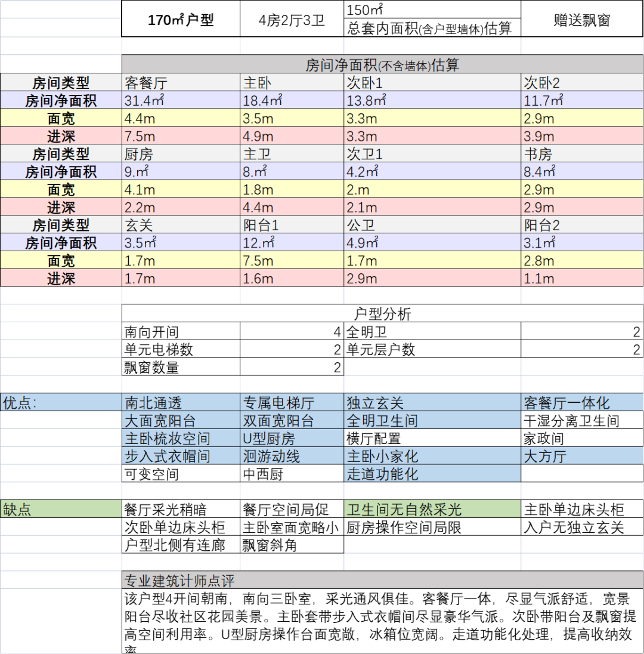Click the '洄游动线' cell
The image size is (644, 654).
pyautogui.click(x=292, y=456)
